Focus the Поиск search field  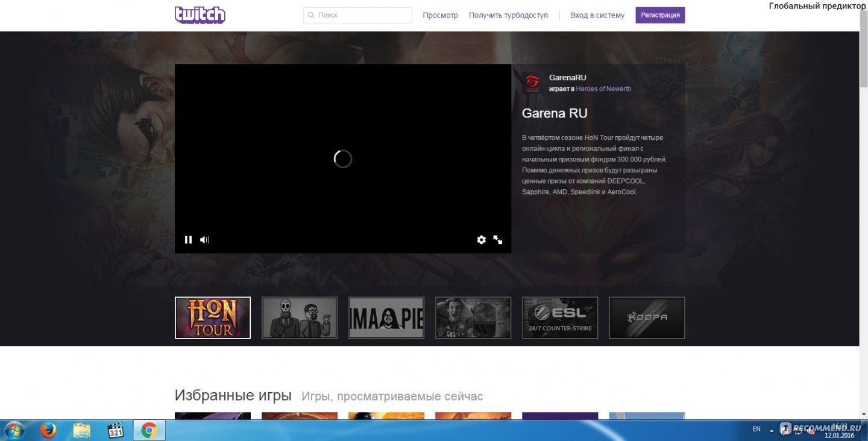point(357,15)
